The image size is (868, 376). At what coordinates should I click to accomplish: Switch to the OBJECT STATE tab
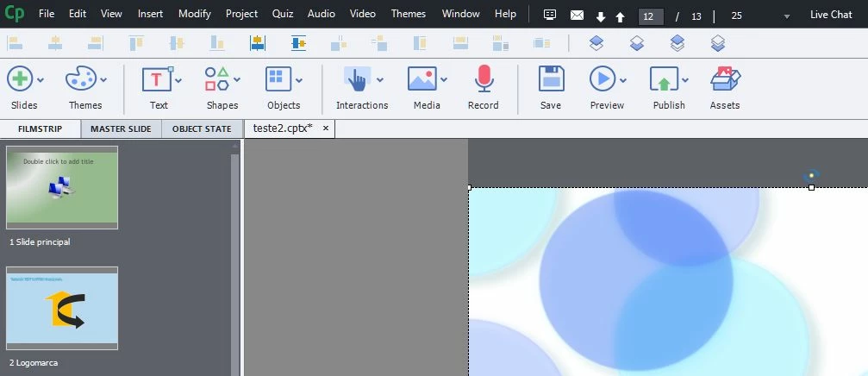(202, 129)
